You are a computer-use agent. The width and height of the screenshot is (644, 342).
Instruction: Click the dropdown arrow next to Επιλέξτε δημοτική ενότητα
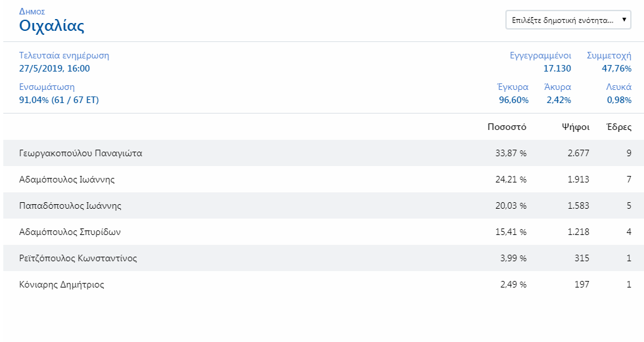(x=624, y=20)
